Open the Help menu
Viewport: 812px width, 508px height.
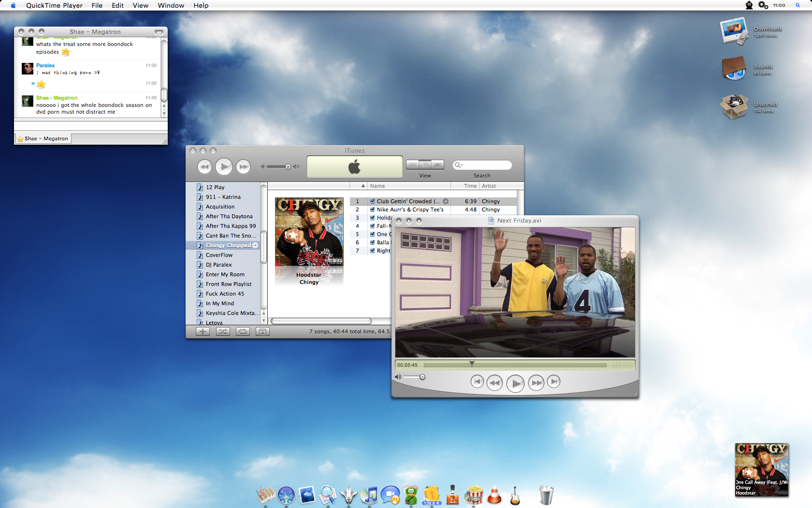click(x=201, y=5)
